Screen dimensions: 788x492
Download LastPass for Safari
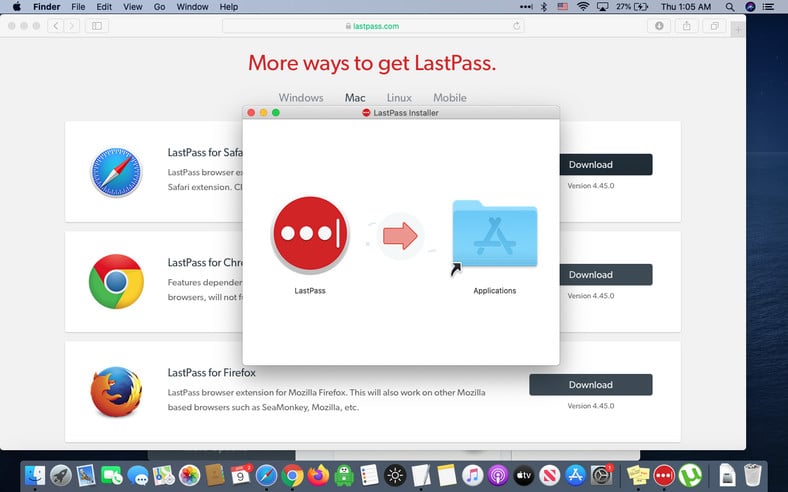(606, 164)
